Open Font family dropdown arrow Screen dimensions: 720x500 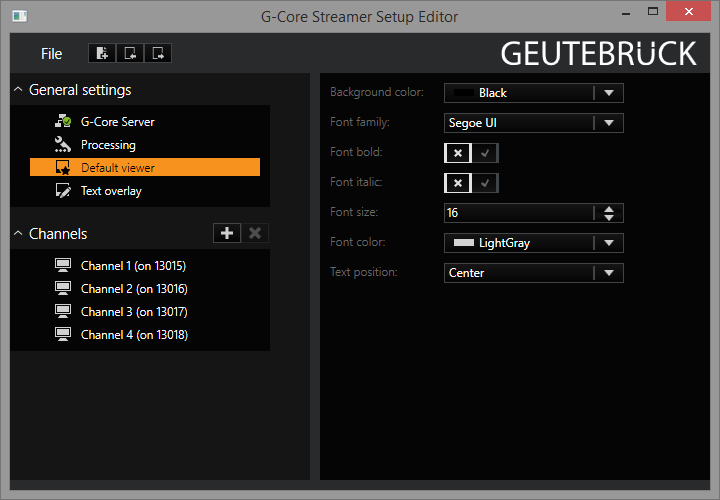point(609,123)
